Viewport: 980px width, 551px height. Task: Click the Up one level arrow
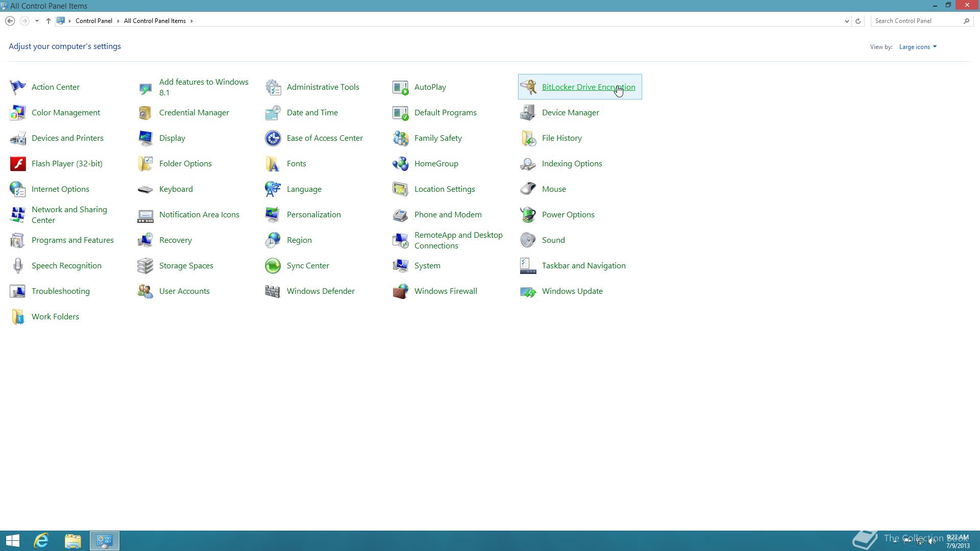click(x=48, y=21)
